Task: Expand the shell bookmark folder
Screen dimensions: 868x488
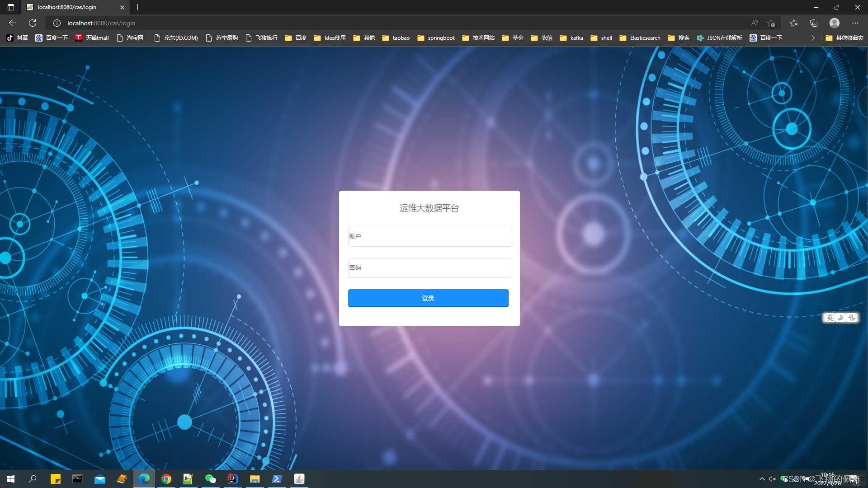Action: pos(601,38)
